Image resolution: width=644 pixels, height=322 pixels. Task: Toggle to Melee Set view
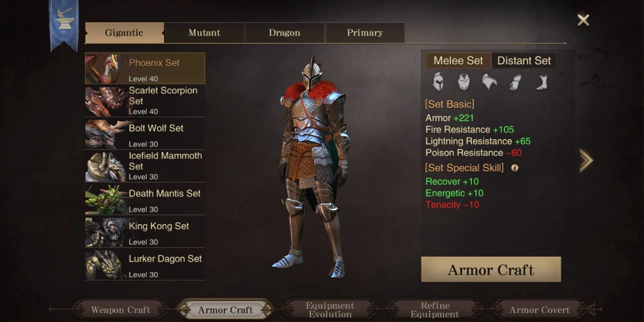458,60
